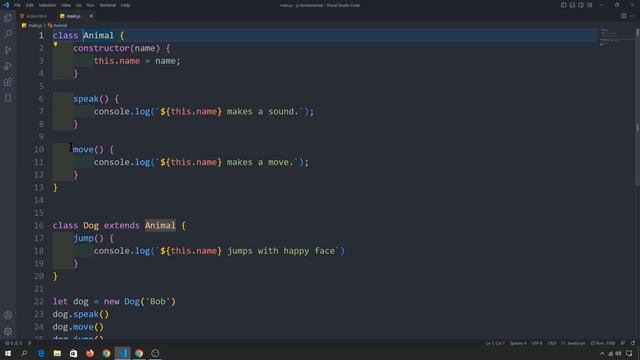Open the Terminal menu
The height and width of the screenshot is (360, 640).
108,5
